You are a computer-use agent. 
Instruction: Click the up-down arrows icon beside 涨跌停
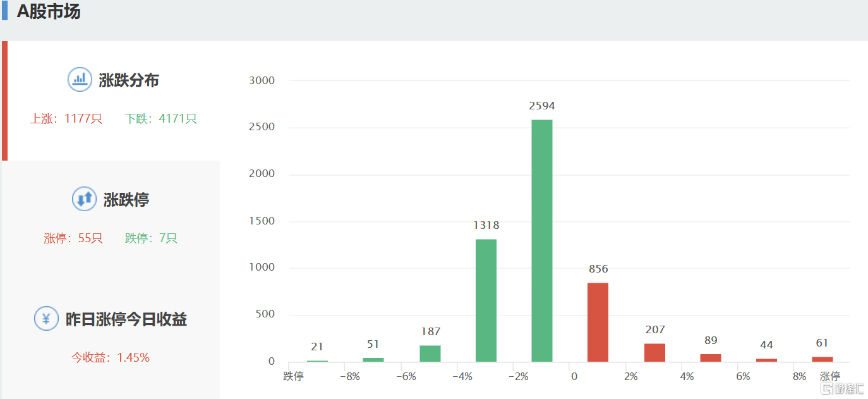(x=84, y=199)
